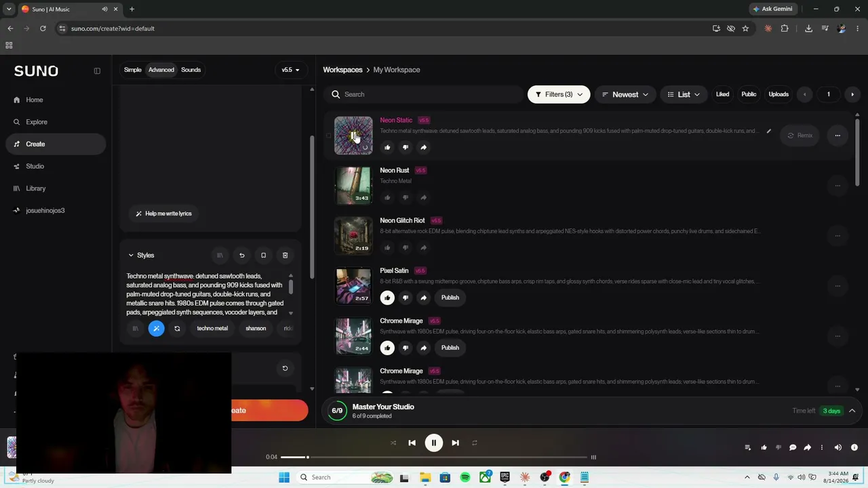Click the song search field
The height and width of the screenshot is (488, 868).
pos(425,95)
